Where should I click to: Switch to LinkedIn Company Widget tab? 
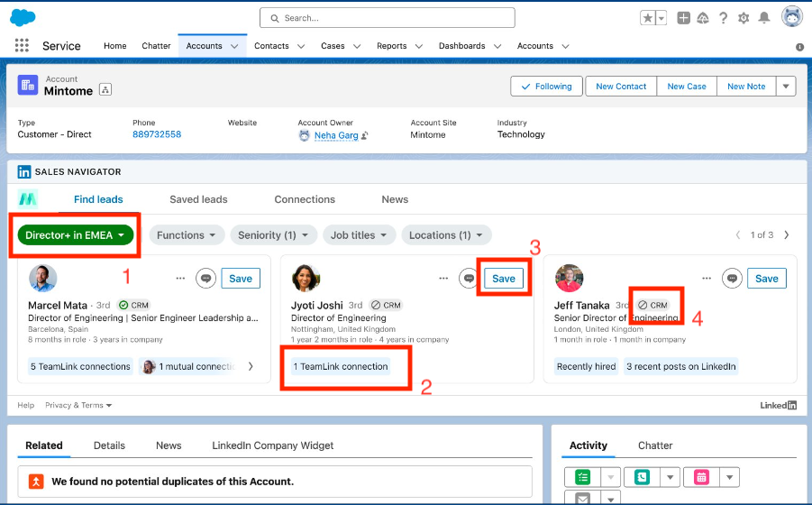pos(272,445)
